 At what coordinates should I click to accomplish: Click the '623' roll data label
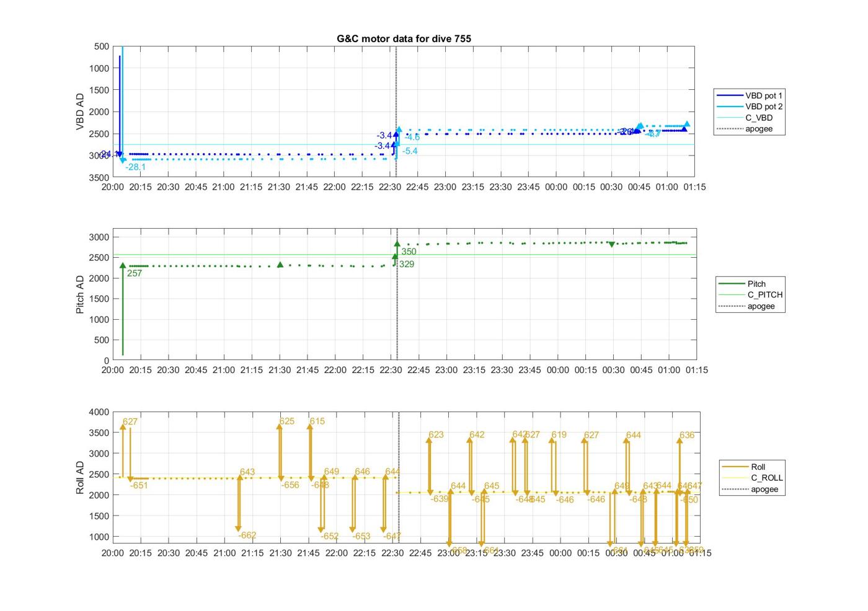click(436, 435)
